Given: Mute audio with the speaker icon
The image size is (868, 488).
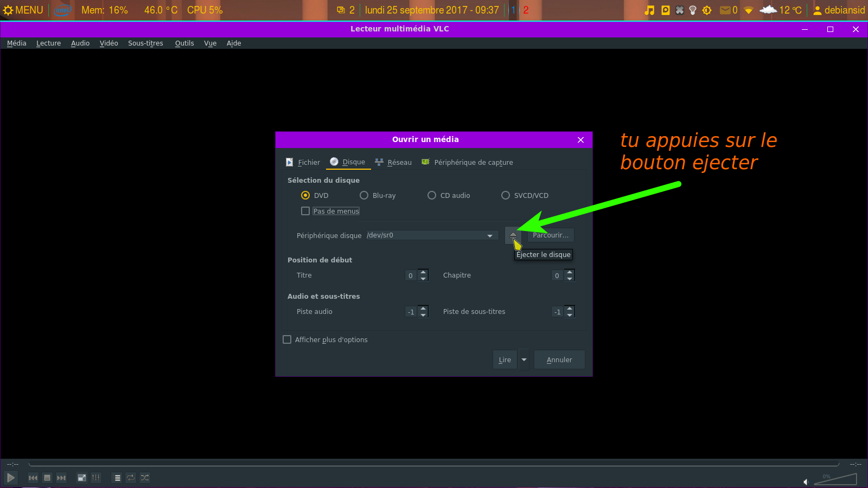Looking at the screenshot, I should pyautogui.click(x=806, y=481).
